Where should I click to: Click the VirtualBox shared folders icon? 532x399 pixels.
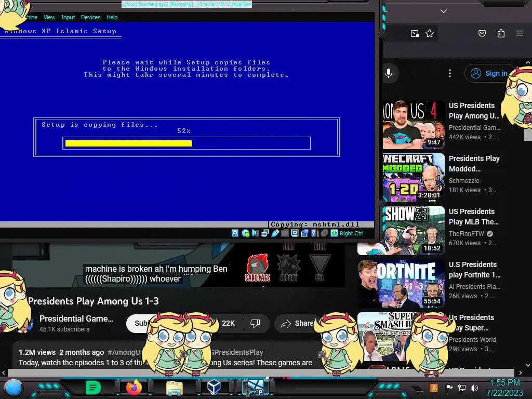point(285,233)
